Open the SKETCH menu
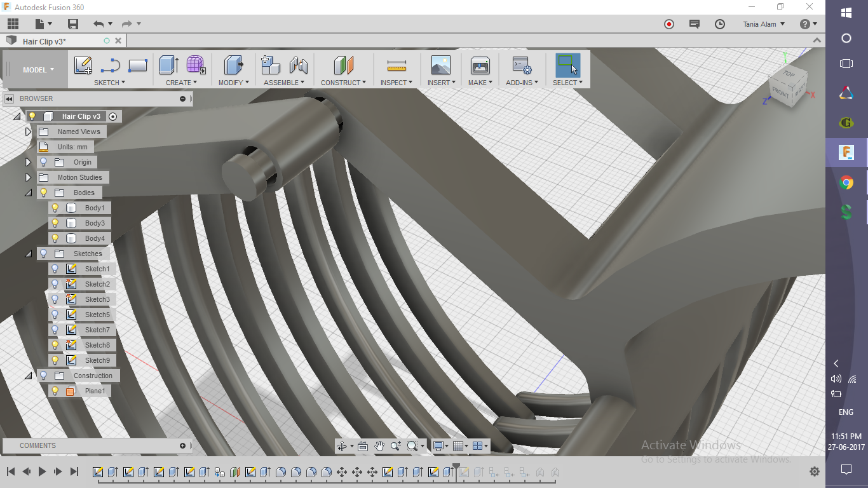868x488 pixels. click(109, 83)
